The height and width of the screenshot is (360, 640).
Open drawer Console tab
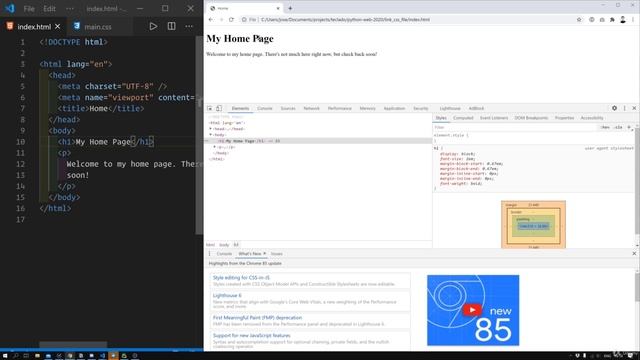224,254
